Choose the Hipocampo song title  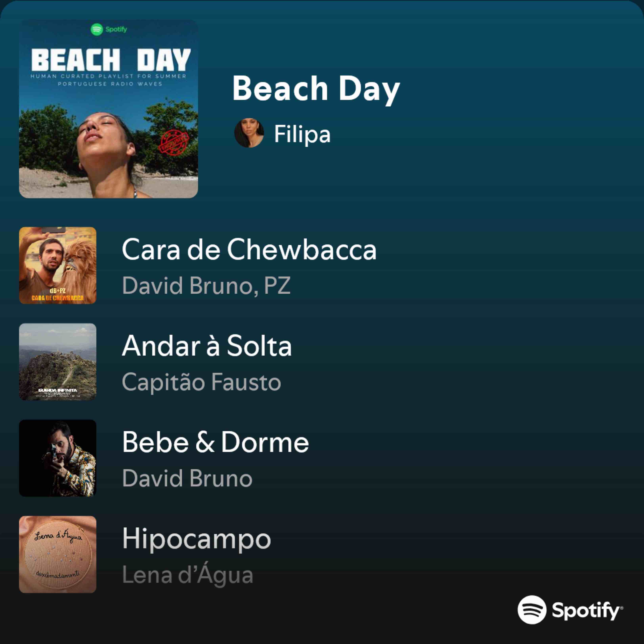(196, 538)
